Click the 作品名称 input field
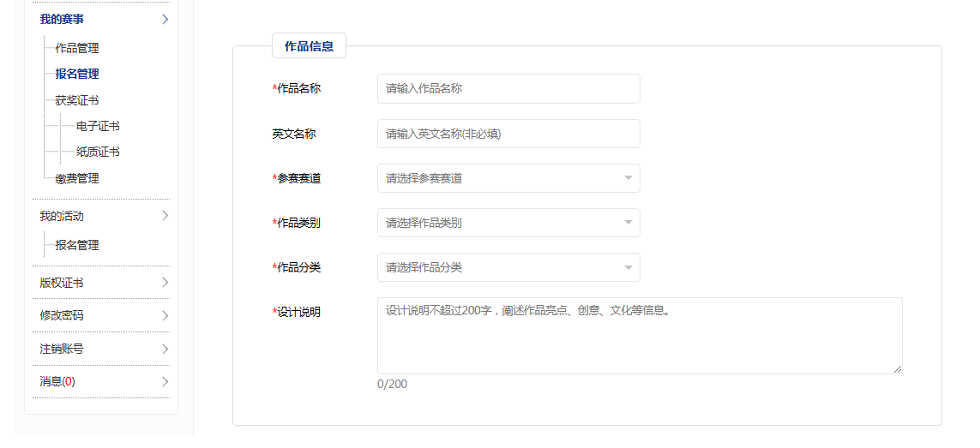Viewport: 980px width, 448px height. (x=508, y=88)
